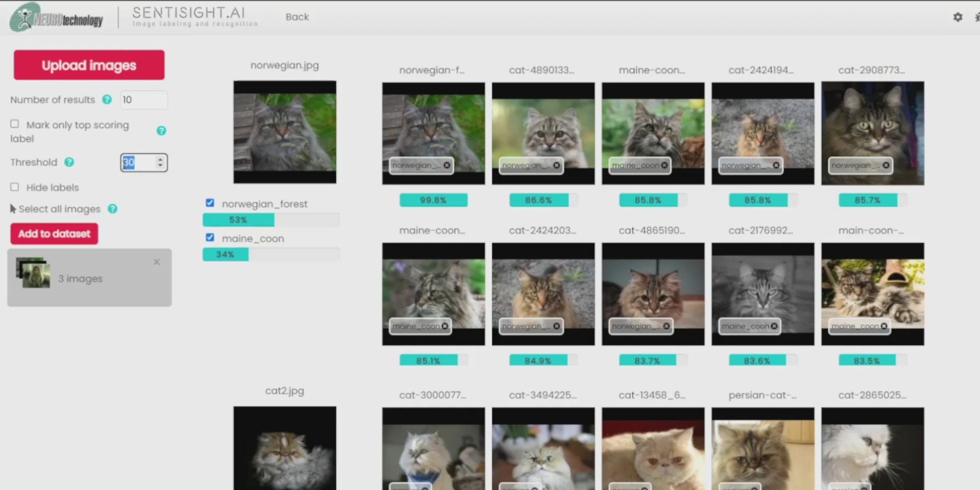This screenshot has height=490, width=980.
Task: Enable Mark only top scoring label checkbox
Action: pos(15,124)
